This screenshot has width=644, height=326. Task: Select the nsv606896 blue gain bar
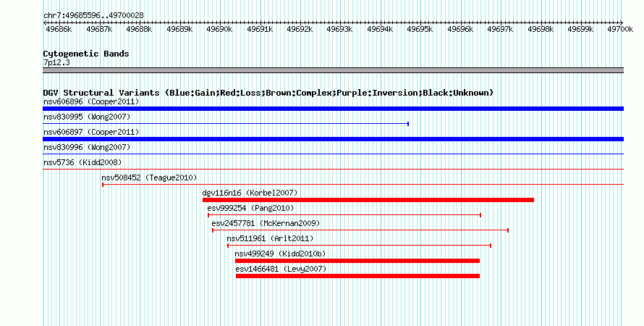tap(333, 109)
